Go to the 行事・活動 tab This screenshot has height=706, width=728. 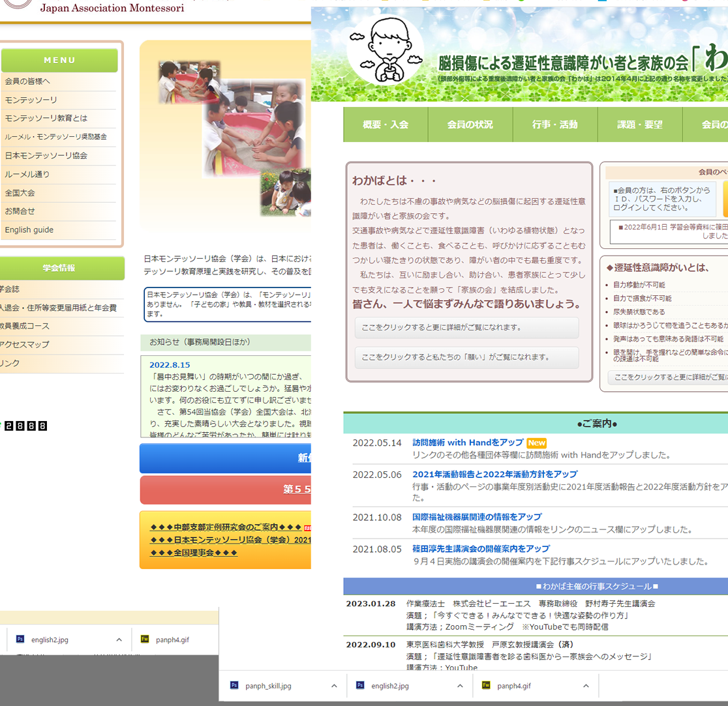555,125
